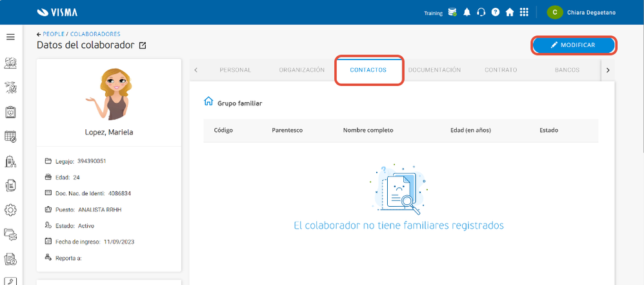Open the apps grid launcher
This screenshot has height=285, width=644.
524,12
